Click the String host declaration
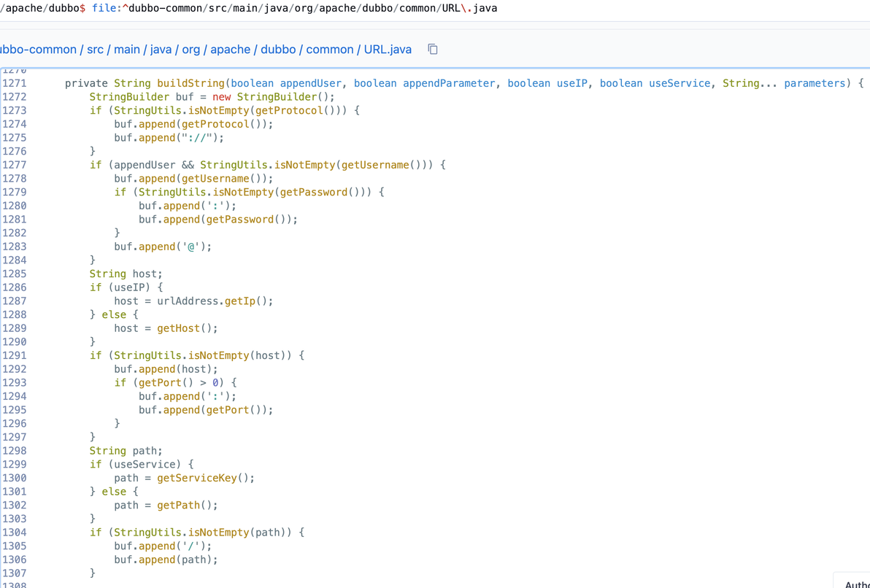This screenshot has height=588, width=870. pyautogui.click(x=126, y=274)
